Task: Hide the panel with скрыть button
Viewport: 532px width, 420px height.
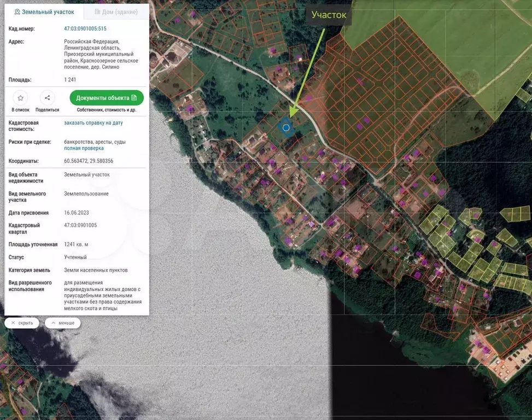Action: tap(22, 323)
